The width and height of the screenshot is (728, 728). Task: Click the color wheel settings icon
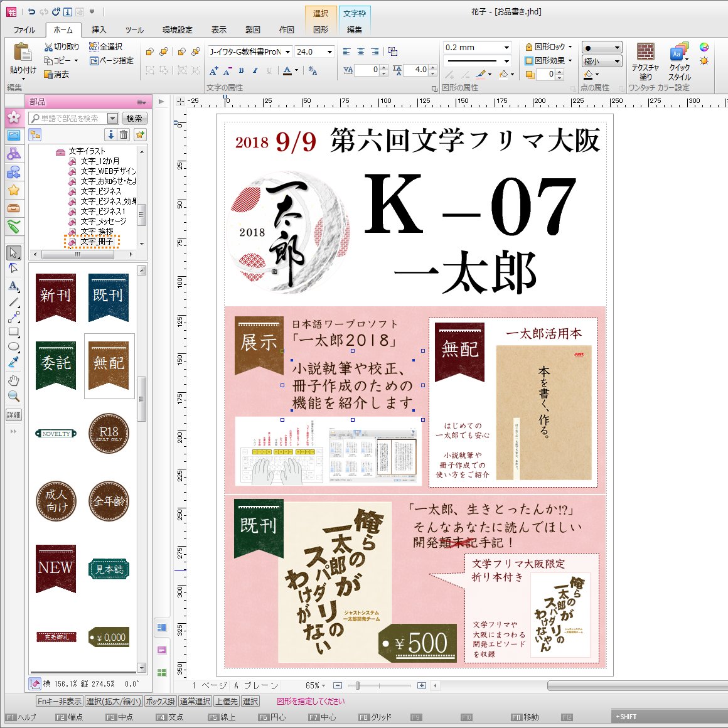point(704,47)
